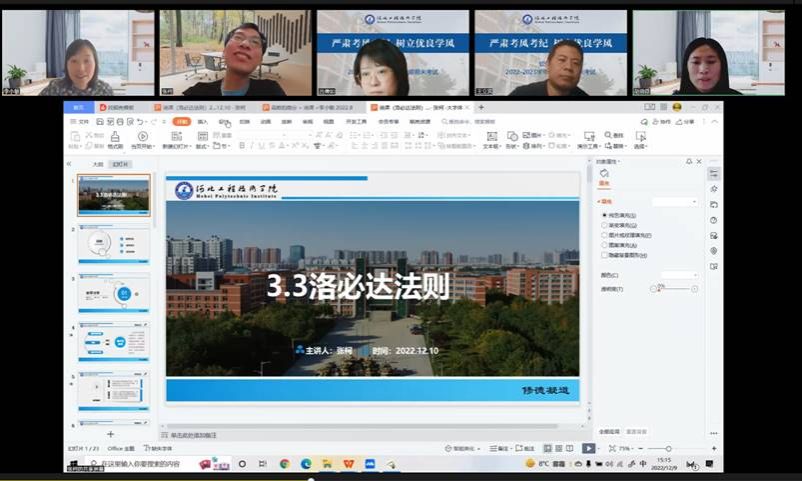This screenshot has height=481, width=802.
Task: Enable hide background graphics (隐藏背景图形) checkbox
Action: click(604, 255)
